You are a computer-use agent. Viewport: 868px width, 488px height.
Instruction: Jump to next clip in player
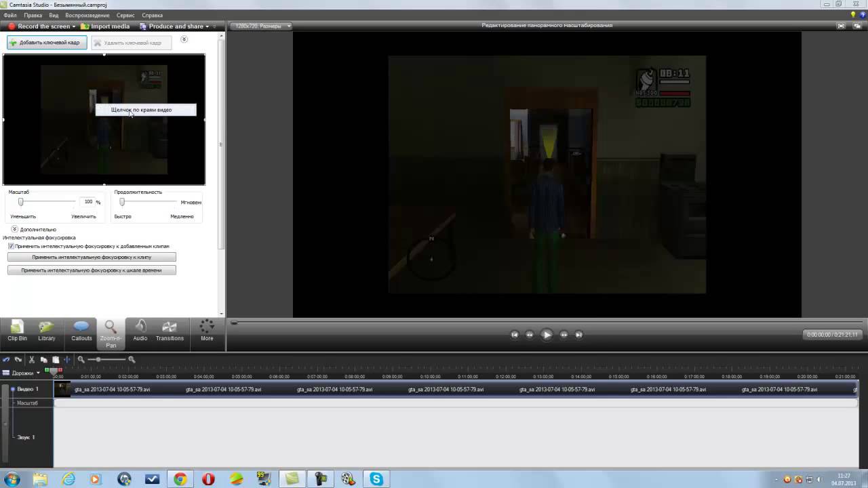click(x=579, y=334)
